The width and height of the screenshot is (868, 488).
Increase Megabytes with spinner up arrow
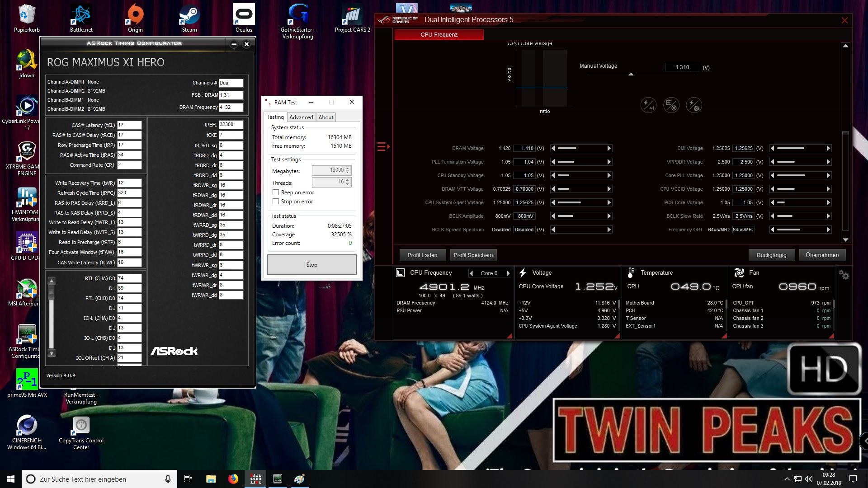click(348, 168)
